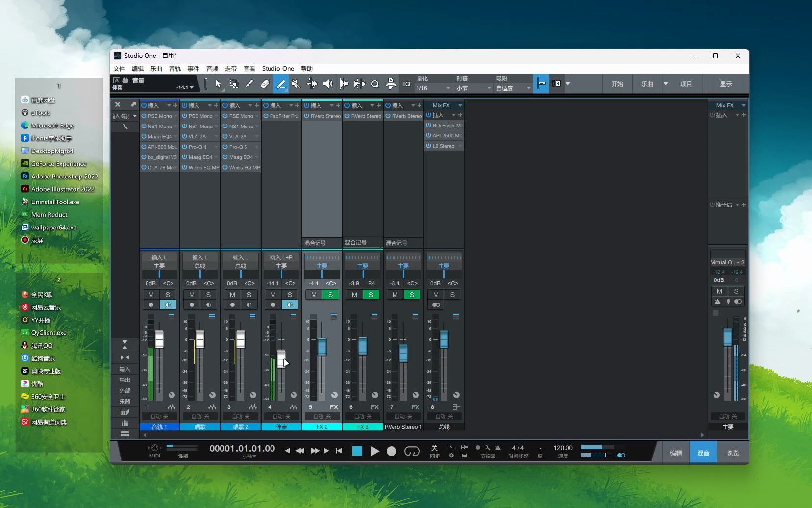Screen dimensions: 812x508
Task: Start playback with the Play button
Action: (x=375, y=451)
